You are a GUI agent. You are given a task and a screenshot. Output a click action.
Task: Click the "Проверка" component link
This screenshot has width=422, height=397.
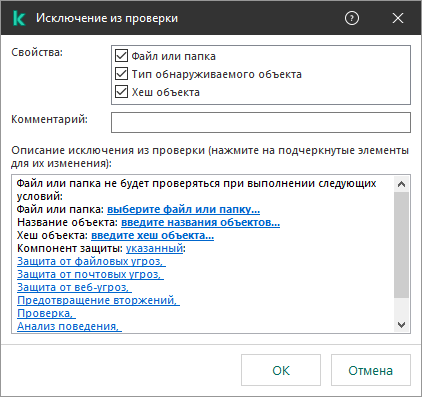(x=46, y=313)
